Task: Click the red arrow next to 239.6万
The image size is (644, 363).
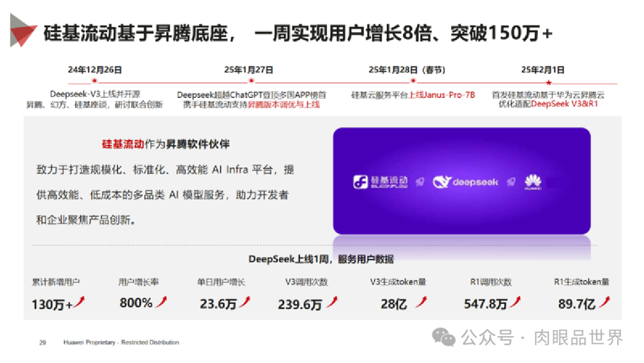Action: 332,302
